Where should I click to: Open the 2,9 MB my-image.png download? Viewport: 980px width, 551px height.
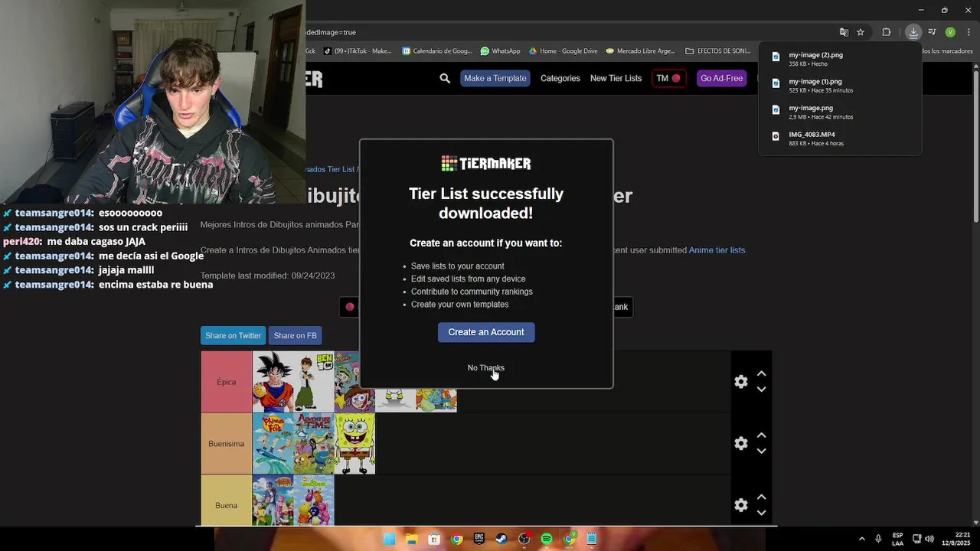point(840,112)
